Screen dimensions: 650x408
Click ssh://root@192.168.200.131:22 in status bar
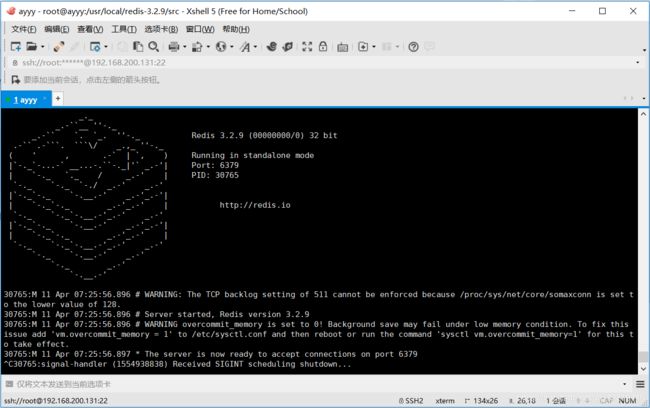click(x=56, y=401)
